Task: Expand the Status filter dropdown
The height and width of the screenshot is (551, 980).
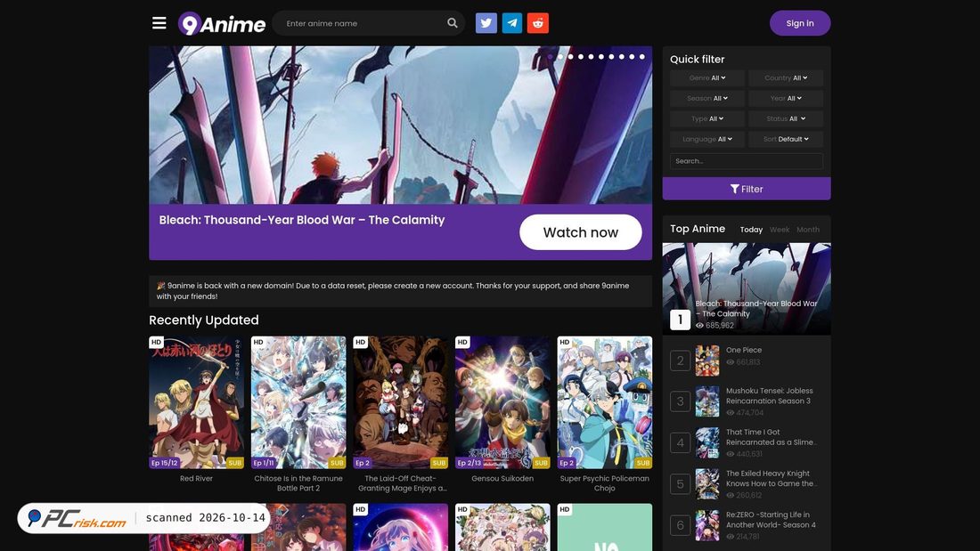Action: point(786,118)
